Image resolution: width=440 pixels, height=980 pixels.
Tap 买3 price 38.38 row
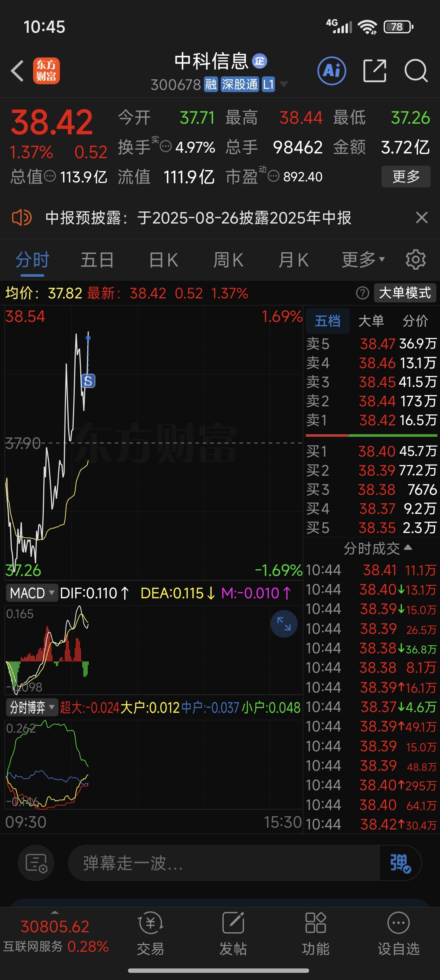(371, 490)
